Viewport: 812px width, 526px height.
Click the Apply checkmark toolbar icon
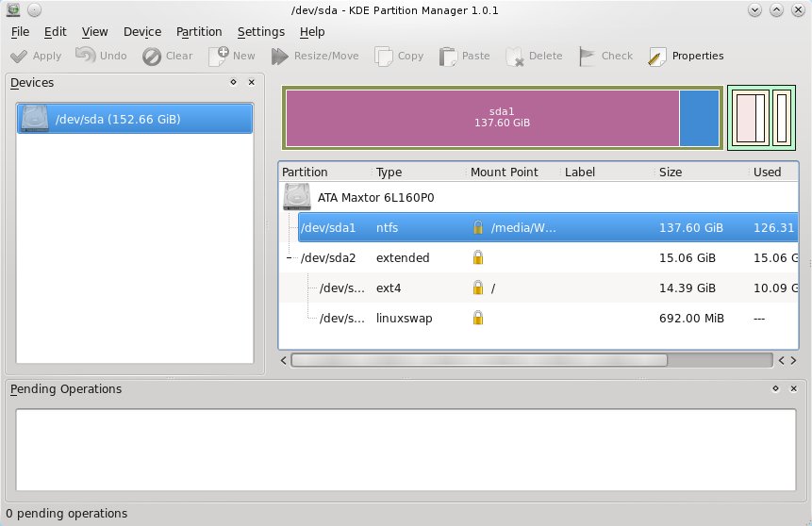[x=18, y=56]
